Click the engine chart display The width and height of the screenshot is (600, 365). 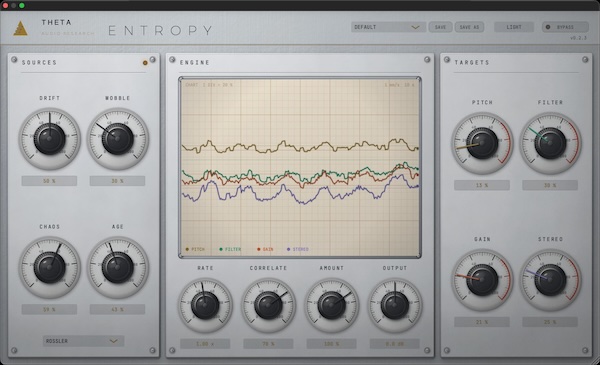tap(300, 167)
